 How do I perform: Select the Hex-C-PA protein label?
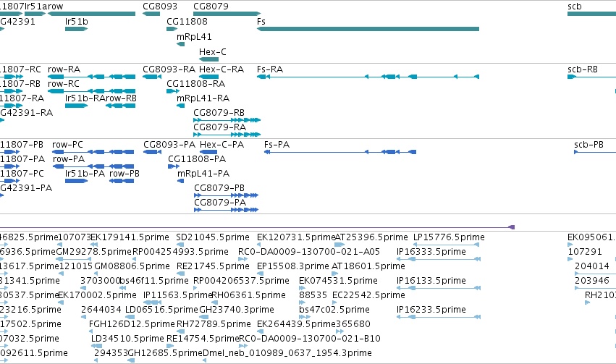click(x=222, y=145)
